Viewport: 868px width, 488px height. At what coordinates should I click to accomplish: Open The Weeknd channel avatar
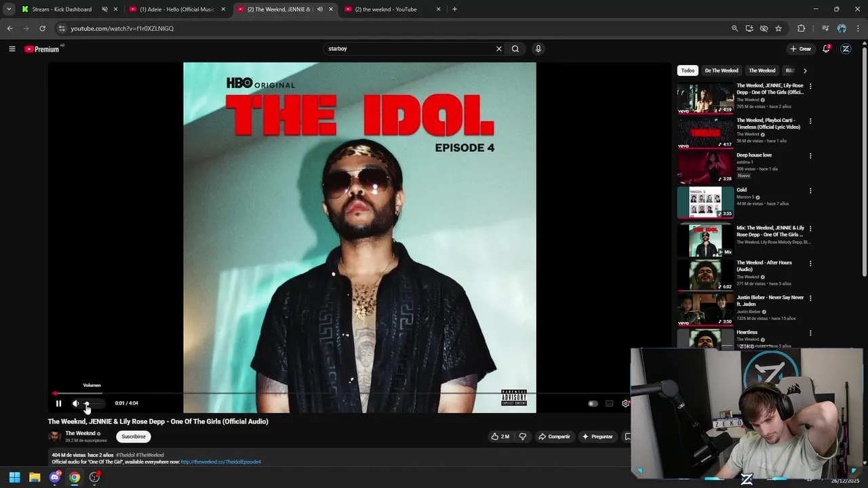click(x=54, y=436)
